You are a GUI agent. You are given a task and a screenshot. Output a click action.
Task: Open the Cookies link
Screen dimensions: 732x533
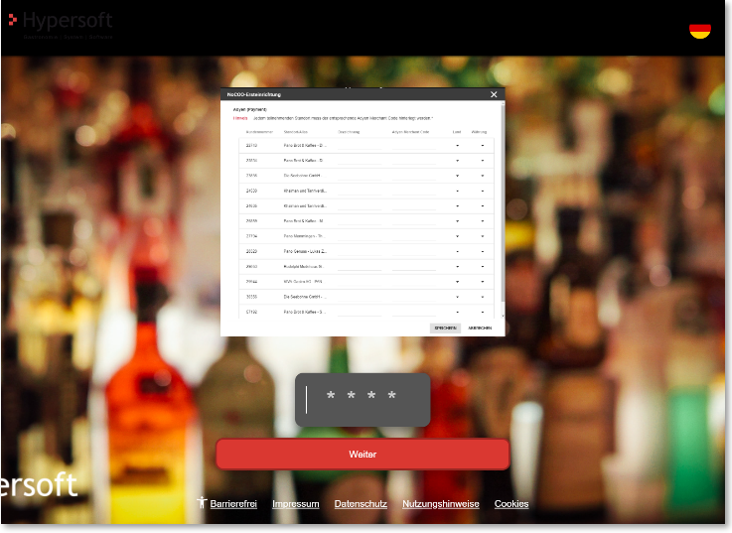point(511,504)
